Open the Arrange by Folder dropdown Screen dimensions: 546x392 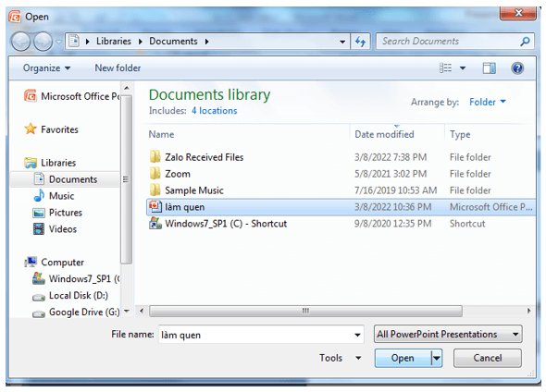click(488, 102)
